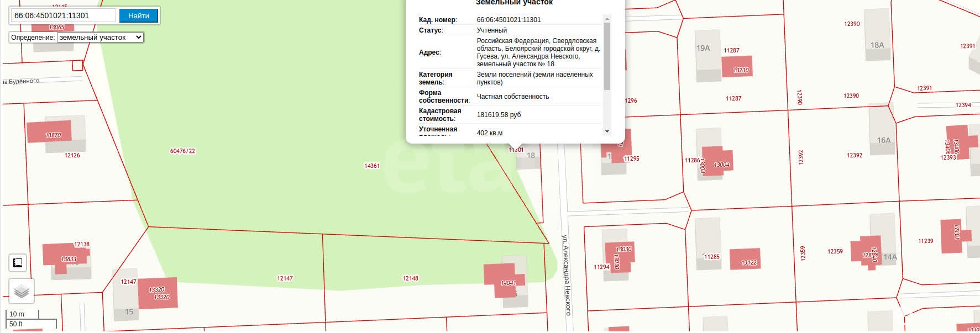
Task: Click parcel label 12148 on the map
Action: click(x=410, y=278)
